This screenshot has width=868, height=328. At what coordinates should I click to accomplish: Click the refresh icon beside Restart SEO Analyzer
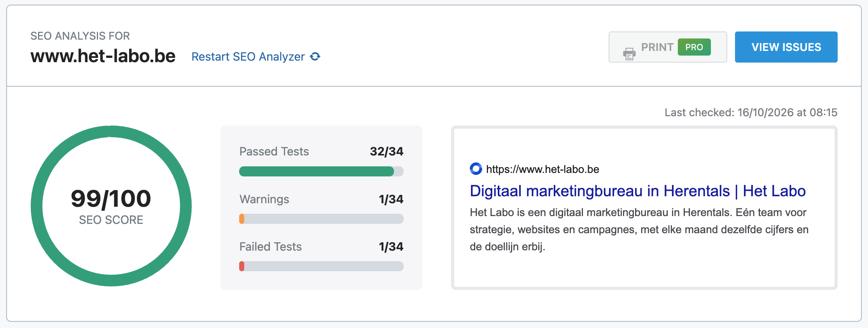[x=315, y=57]
